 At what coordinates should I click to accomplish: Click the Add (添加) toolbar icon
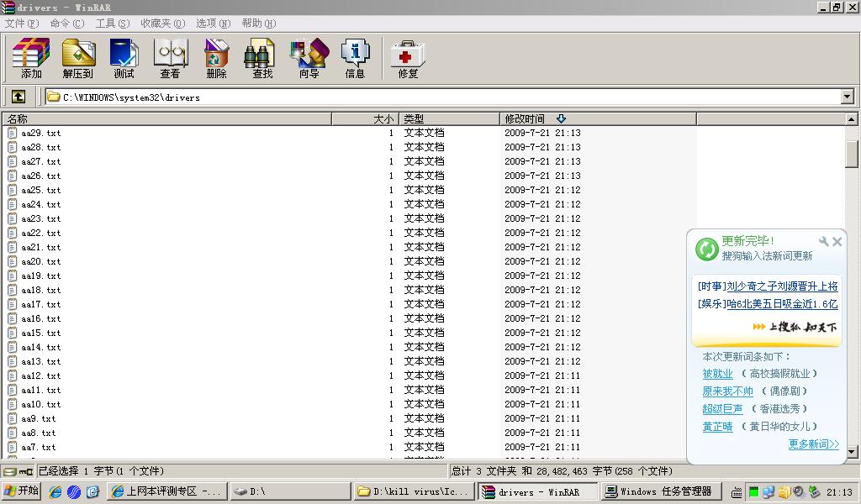[31, 58]
